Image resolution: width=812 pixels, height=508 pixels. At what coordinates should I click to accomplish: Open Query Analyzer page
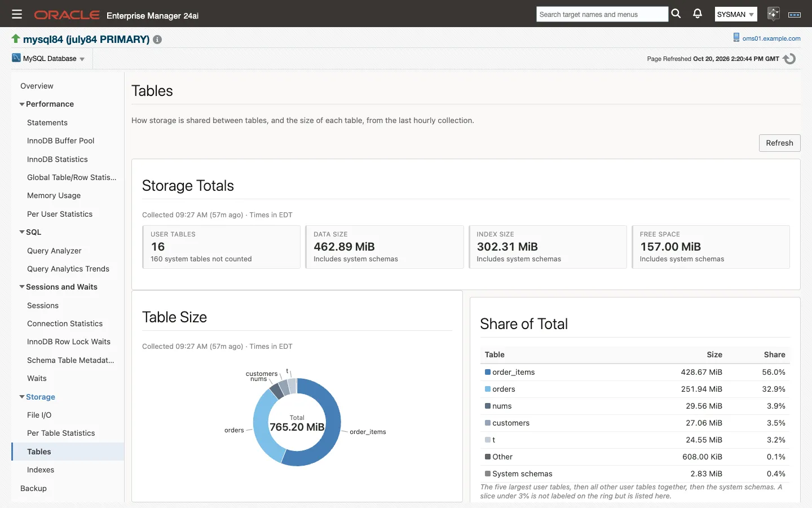[x=54, y=251]
